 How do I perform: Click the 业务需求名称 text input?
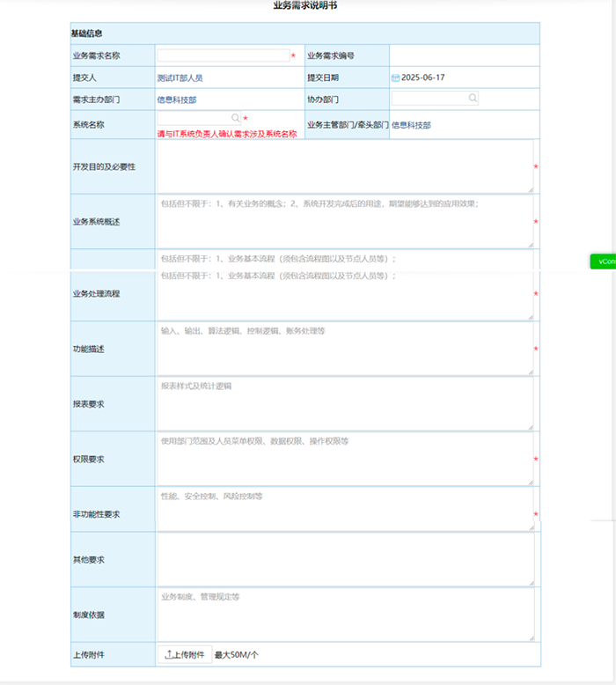pos(224,55)
